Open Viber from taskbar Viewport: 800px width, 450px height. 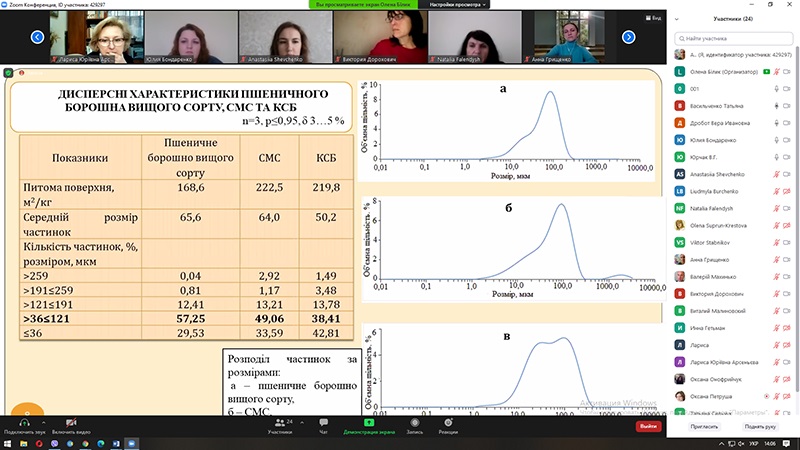click(x=55, y=444)
